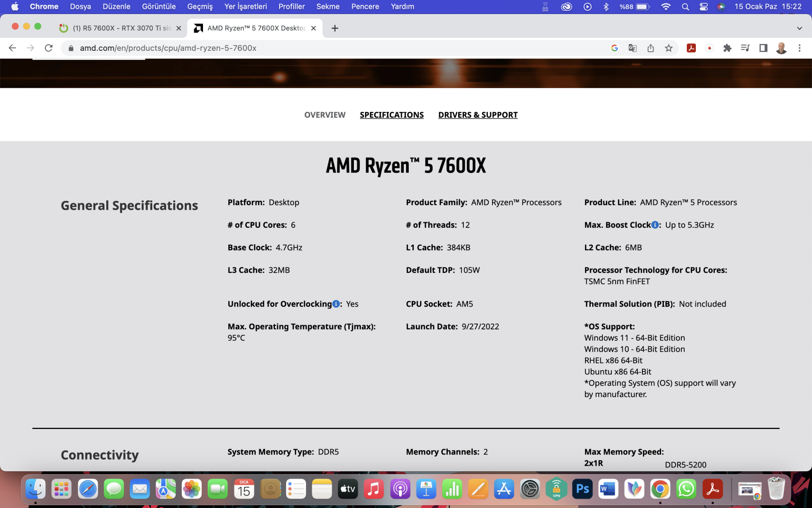
Task: Share this page using the share icon
Action: (x=651, y=48)
